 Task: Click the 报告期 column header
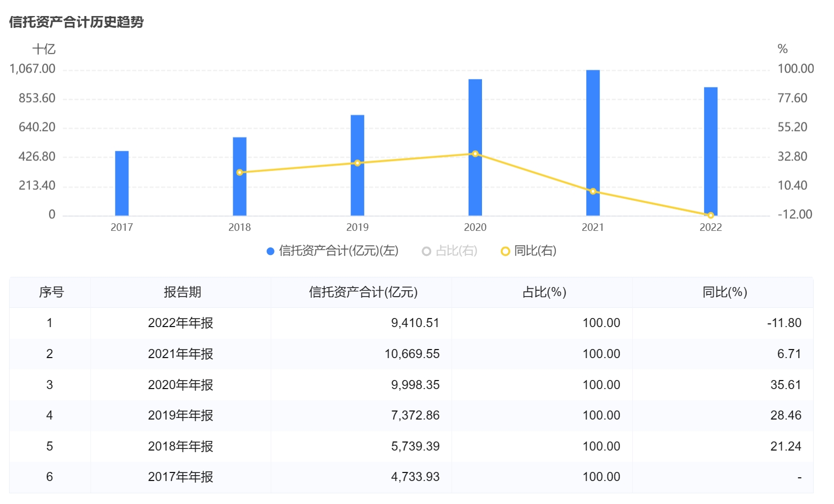182,292
